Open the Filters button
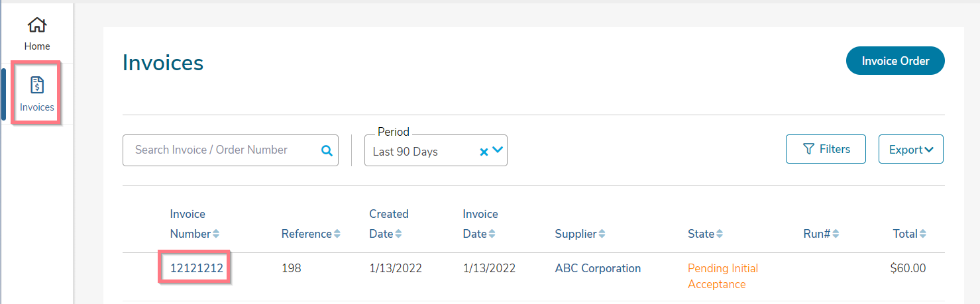Image resolution: width=980 pixels, height=304 pixels. 826,149
